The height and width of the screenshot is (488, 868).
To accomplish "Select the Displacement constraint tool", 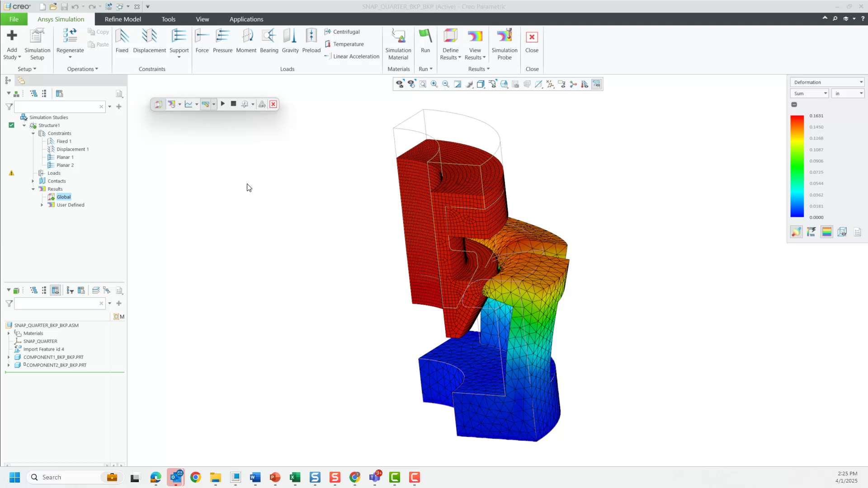I will pos(149,41).
